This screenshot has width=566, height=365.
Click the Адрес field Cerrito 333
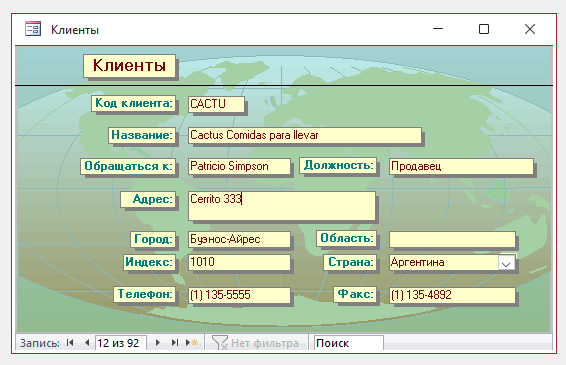coord(282,206)
